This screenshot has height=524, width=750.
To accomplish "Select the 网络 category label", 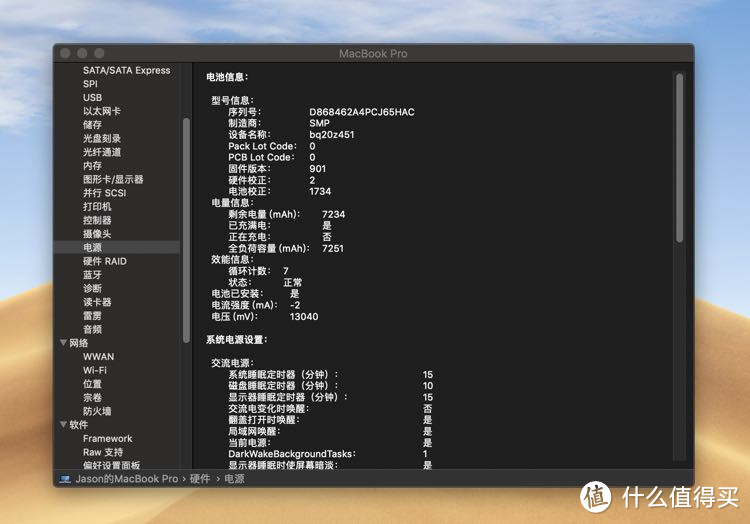I will point(78,343).
